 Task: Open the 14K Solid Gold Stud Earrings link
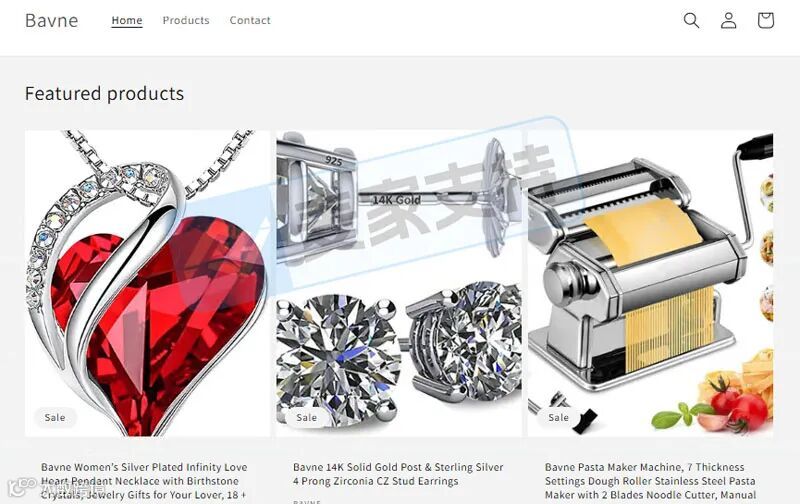[x=398, y=474]
